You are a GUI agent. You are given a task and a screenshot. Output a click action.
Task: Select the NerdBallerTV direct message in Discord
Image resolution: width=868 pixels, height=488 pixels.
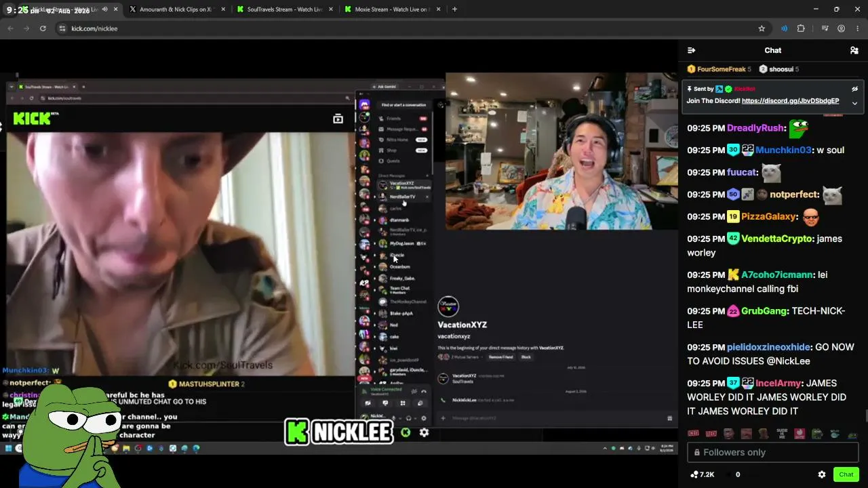point(403,197)
